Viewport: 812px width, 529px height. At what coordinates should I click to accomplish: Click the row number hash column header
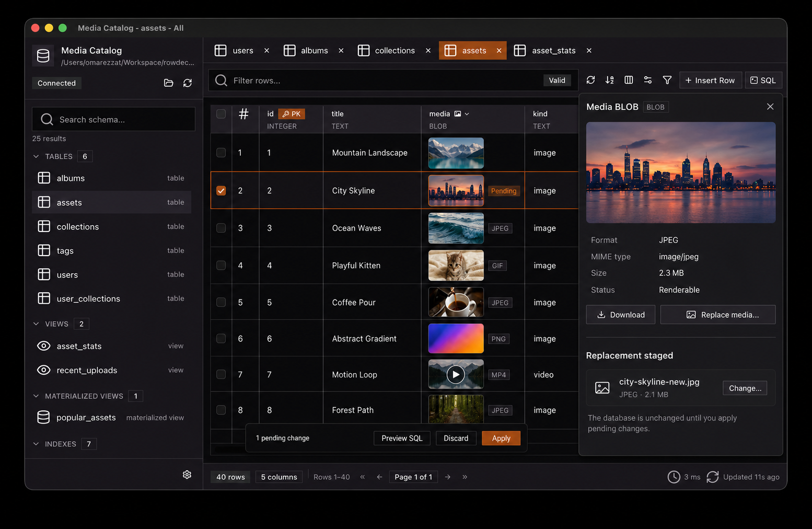tap(243, 114)
